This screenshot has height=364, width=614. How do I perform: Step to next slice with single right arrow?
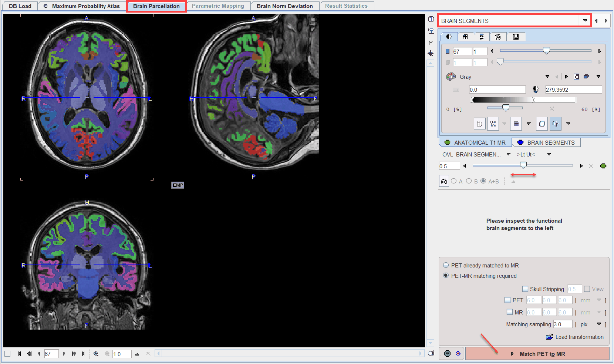(64, 354)
